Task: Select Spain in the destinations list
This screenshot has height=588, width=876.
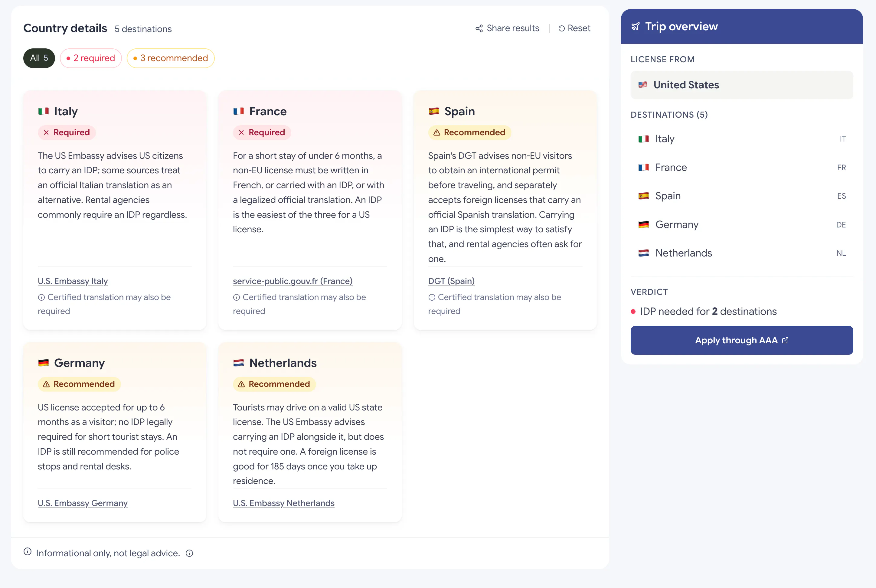Action: [742, 196]
